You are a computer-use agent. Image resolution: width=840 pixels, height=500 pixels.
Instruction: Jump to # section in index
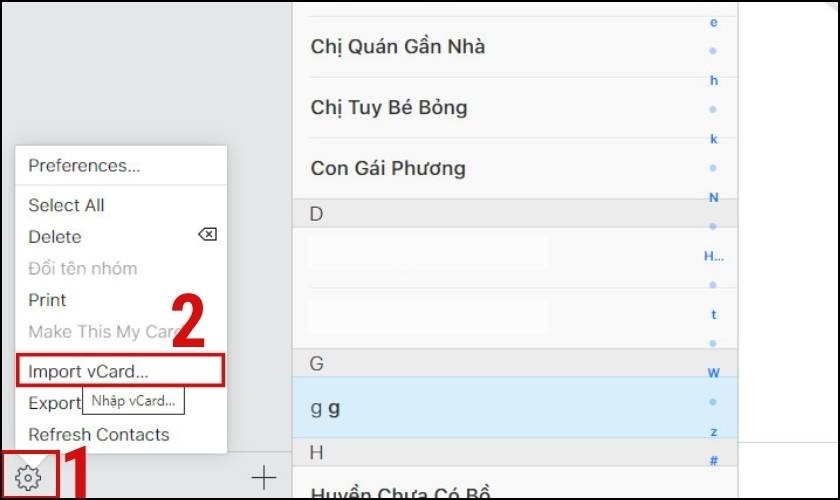[x=714, y=461]
